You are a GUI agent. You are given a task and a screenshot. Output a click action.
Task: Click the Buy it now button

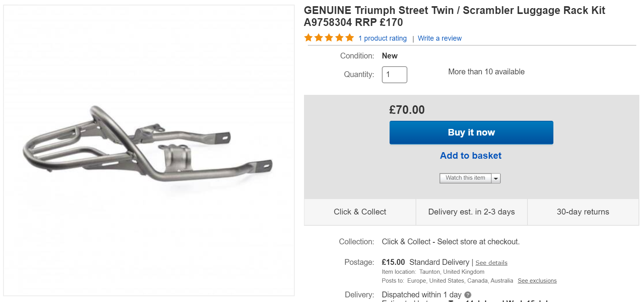point(471,132)
